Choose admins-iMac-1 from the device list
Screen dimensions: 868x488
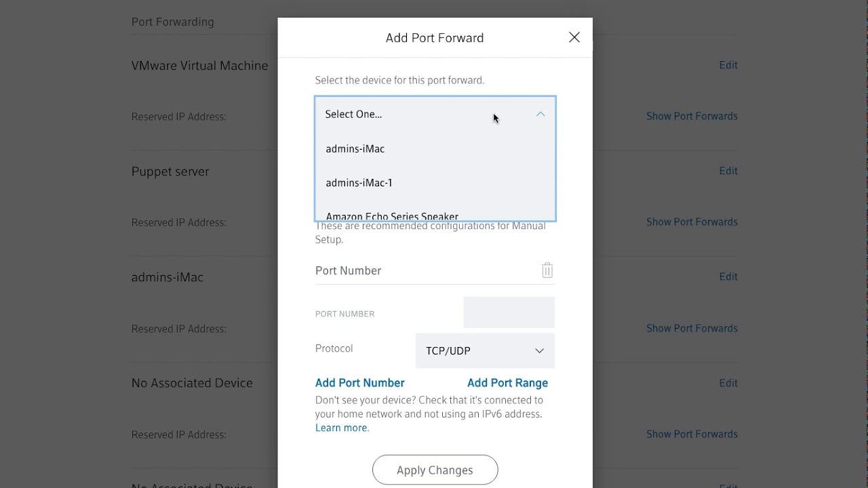coord(359,183)
